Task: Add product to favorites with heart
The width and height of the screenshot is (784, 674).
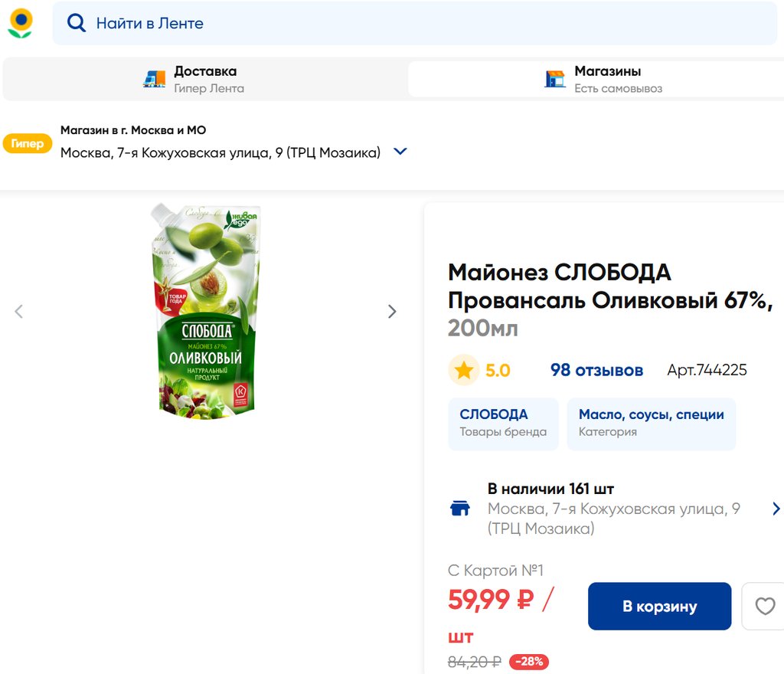Action: [765, 607]
